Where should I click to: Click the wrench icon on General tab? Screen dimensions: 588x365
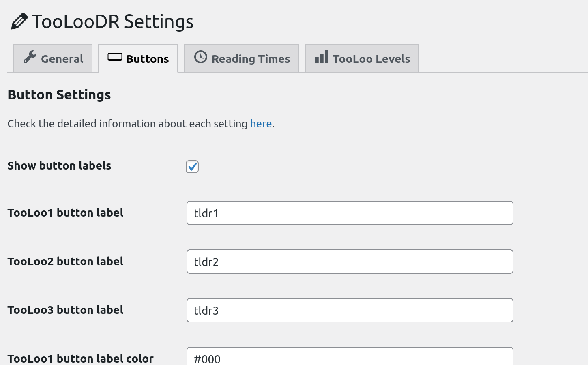[x=30, y=58]
